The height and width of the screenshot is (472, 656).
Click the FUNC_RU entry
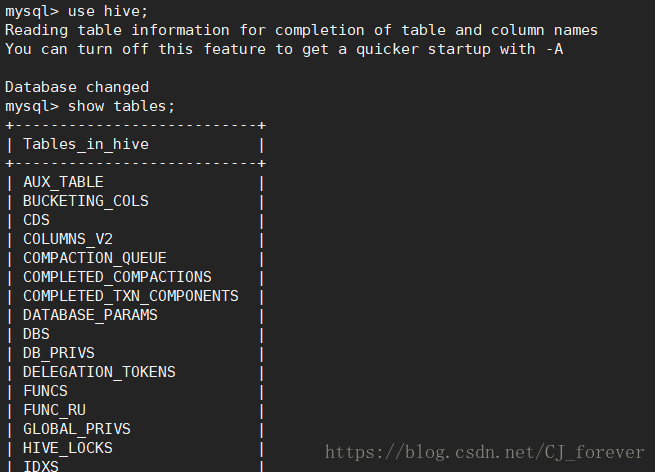[54, 410]
